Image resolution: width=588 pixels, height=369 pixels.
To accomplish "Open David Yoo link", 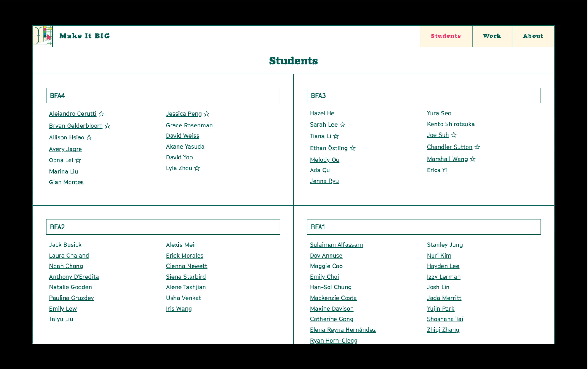I will [179, 157].
